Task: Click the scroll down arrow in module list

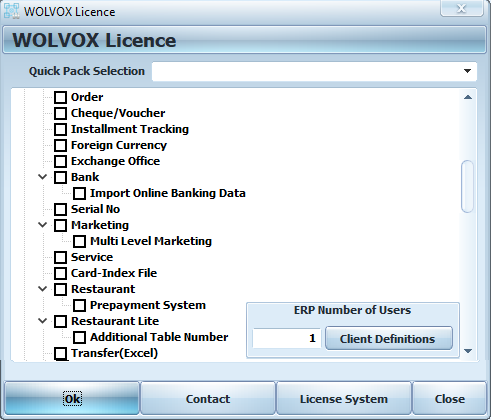Action: [x=468, y=351]
